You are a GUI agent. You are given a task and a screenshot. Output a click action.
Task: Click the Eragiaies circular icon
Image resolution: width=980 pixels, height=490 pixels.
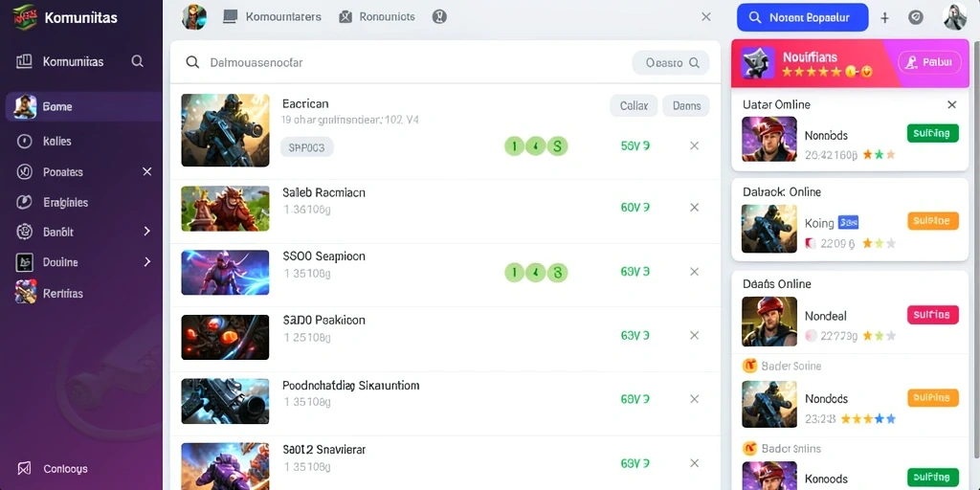[24, 202]
